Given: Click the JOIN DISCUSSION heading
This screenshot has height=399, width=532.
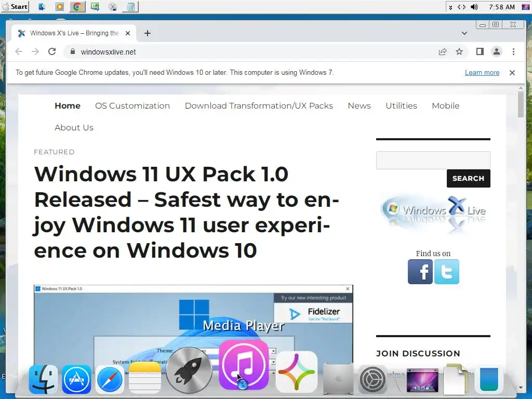Looking at the screenshot, I should 418,353.
